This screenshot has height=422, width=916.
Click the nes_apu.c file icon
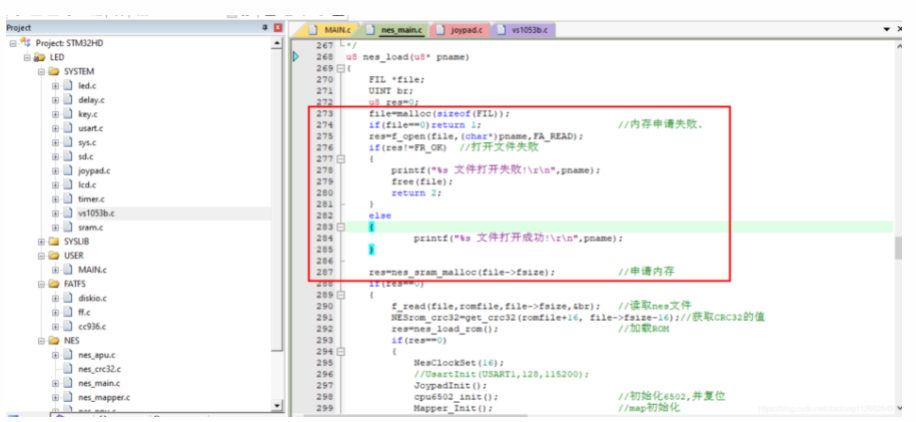click(68, 355)
